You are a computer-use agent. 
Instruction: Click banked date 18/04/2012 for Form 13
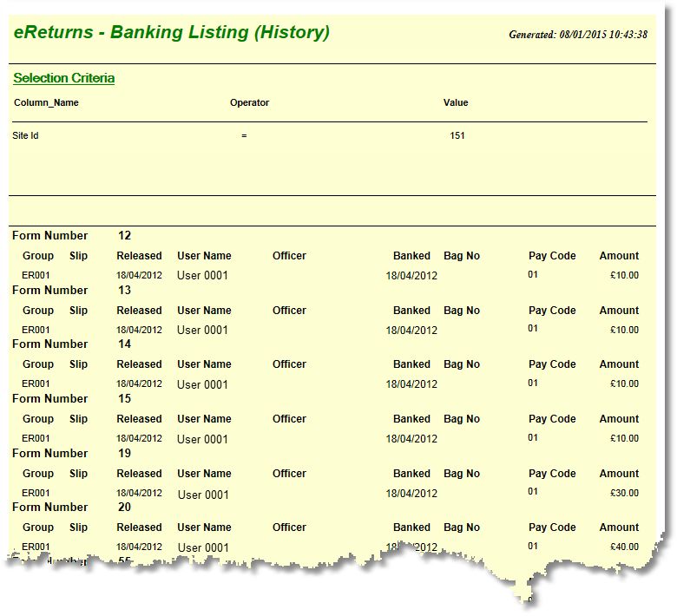tap(411, 331)
